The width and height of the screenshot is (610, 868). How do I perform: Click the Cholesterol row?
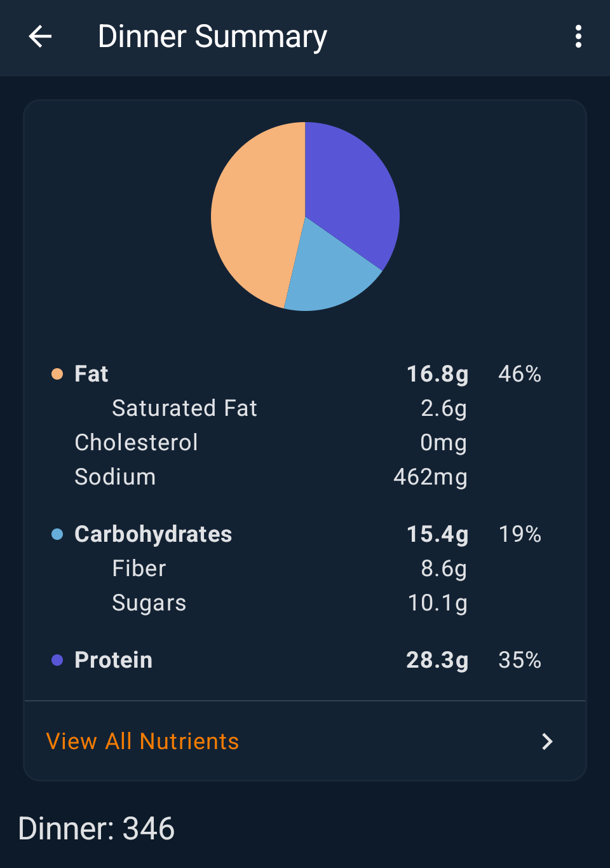(136, 443)
